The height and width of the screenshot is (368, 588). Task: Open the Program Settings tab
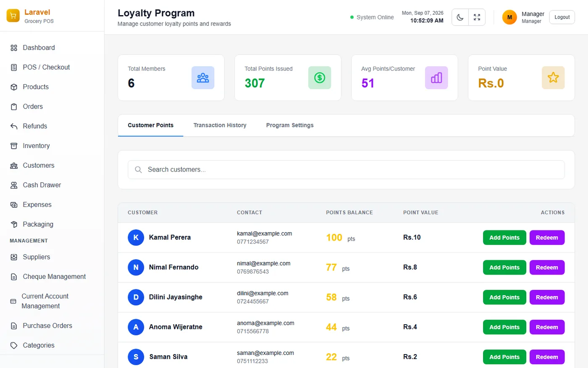pos(290,125)
